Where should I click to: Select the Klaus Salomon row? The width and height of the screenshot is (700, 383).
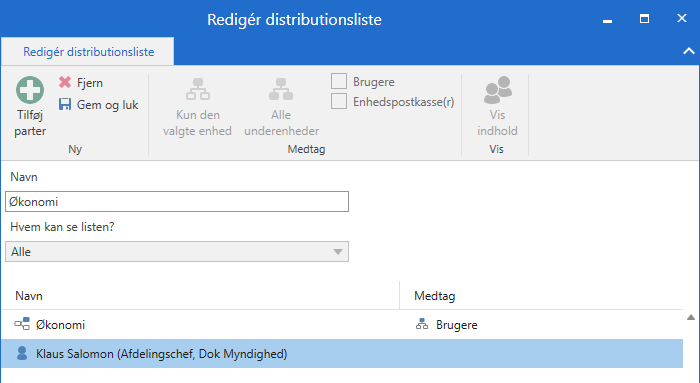point(342,354)
